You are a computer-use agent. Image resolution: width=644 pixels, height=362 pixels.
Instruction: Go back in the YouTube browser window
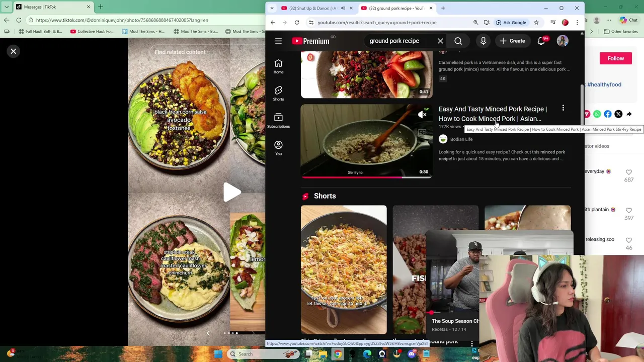273,23
